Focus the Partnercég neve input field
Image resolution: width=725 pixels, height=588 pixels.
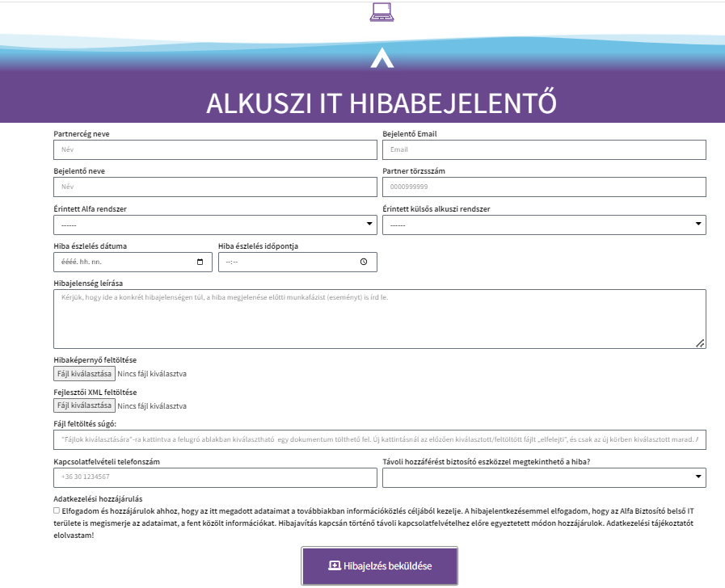click(x=215, y=150)
